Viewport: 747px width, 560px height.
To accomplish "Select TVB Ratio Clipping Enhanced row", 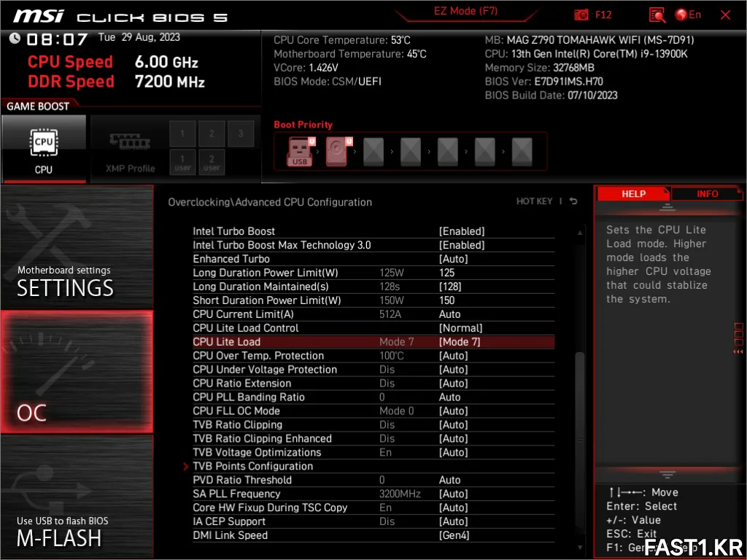I will [373, 438].
